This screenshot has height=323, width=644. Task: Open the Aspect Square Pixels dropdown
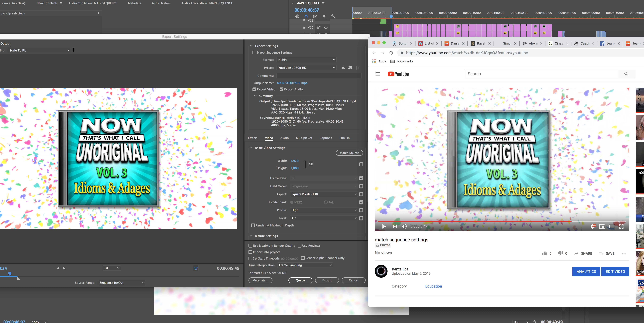[324, 194]
